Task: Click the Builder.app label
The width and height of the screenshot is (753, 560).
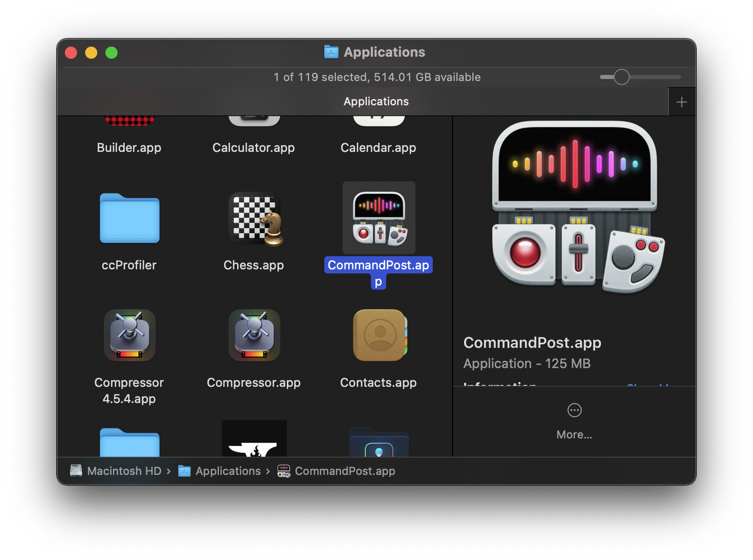Action: click(129, 147)
